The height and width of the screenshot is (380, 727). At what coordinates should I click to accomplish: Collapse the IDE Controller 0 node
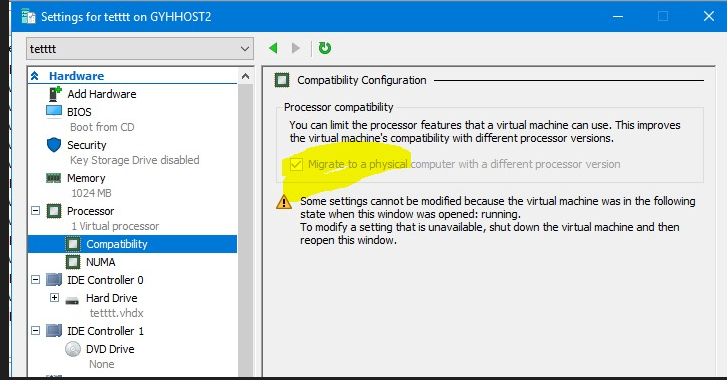click(x=36, y=279)
